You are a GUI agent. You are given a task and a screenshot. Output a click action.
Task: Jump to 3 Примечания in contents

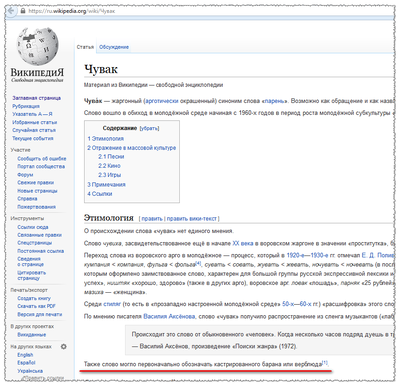point(107,184)
